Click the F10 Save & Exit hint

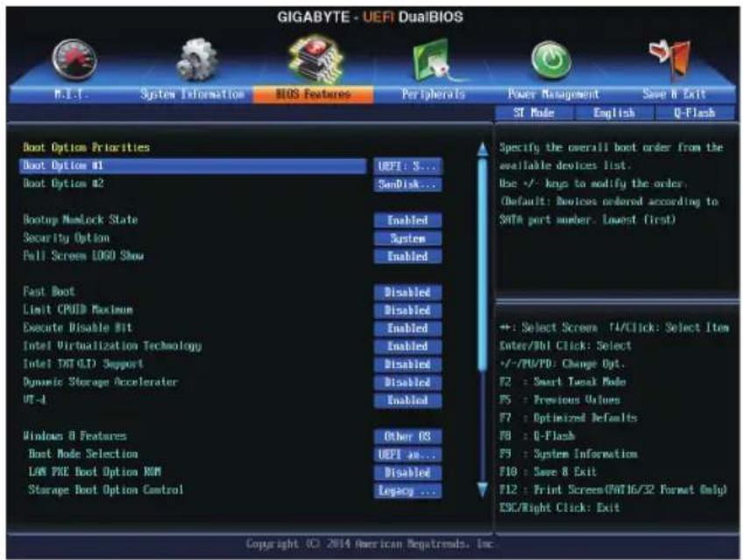pyautogui.click(x=548, y=471)
